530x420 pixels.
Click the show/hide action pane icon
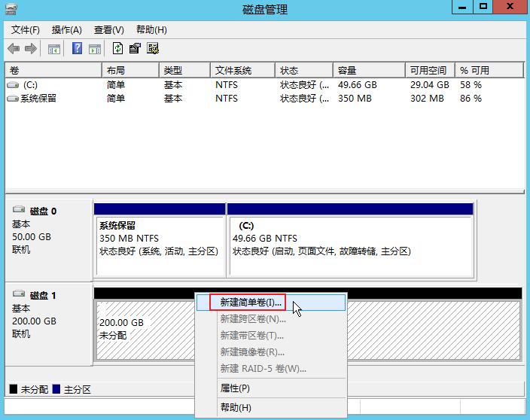(x=95, y=49)
